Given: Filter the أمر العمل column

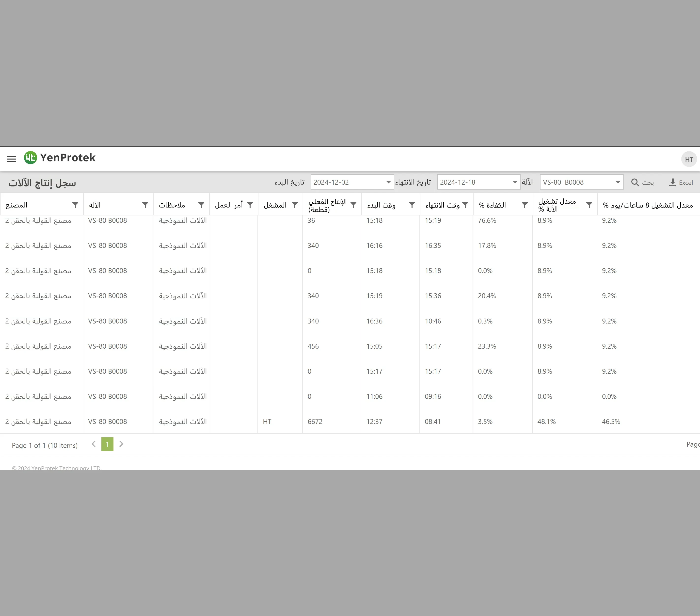Looking at the screenshot, I should (x=250, y=205).
